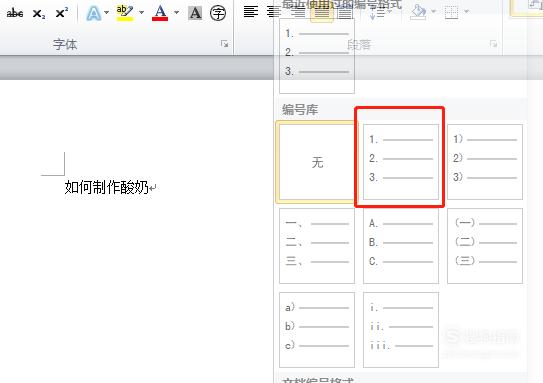Select the 一、二、三、 numbering format
Viewport: 543px width, 383px height.
(x=317, y=246)
